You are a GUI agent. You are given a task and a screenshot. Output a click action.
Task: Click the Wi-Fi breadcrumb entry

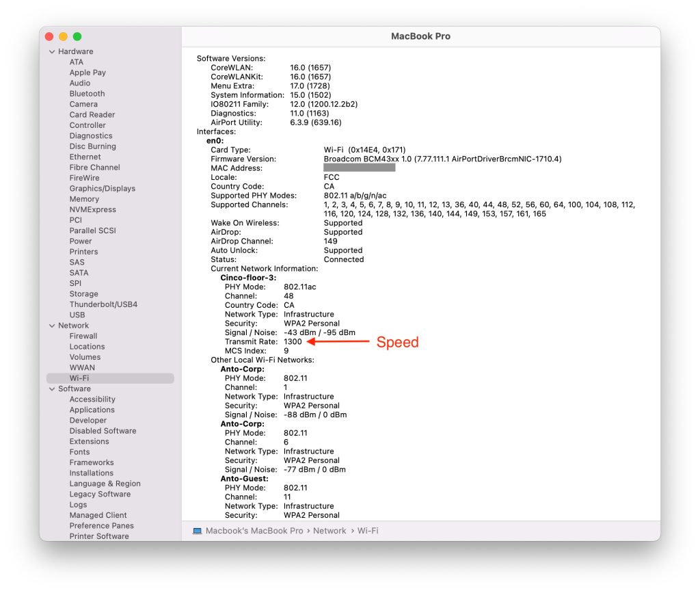tap(368, 530)
